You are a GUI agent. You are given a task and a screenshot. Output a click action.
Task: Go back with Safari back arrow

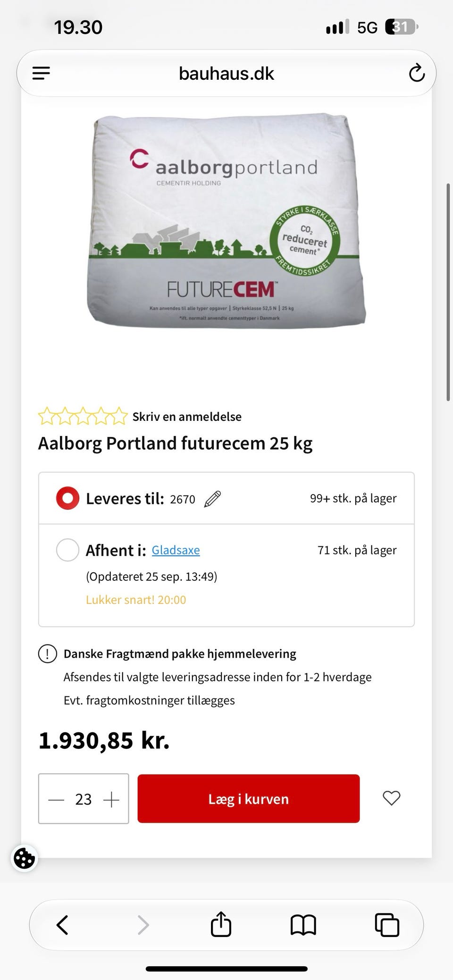(62, 925)
